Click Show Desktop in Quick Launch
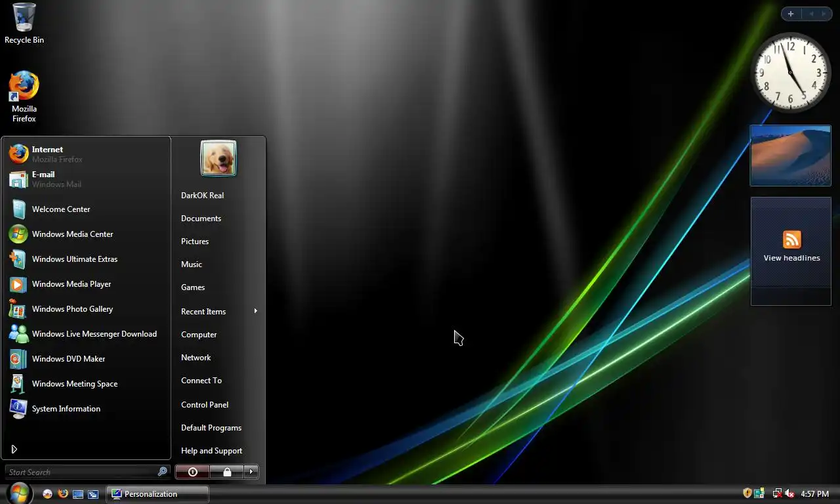840x504 pixels. [x=78, y=494]
